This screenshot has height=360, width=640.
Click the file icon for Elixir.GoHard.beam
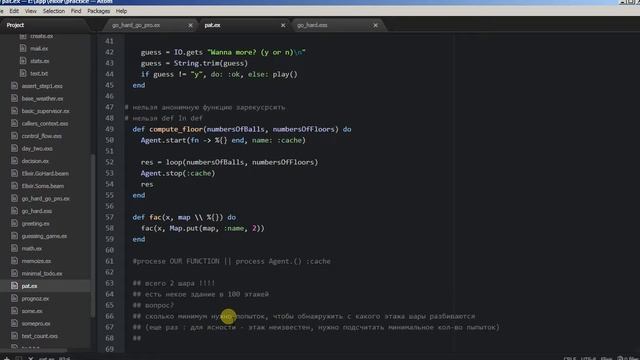coord(15,173)
